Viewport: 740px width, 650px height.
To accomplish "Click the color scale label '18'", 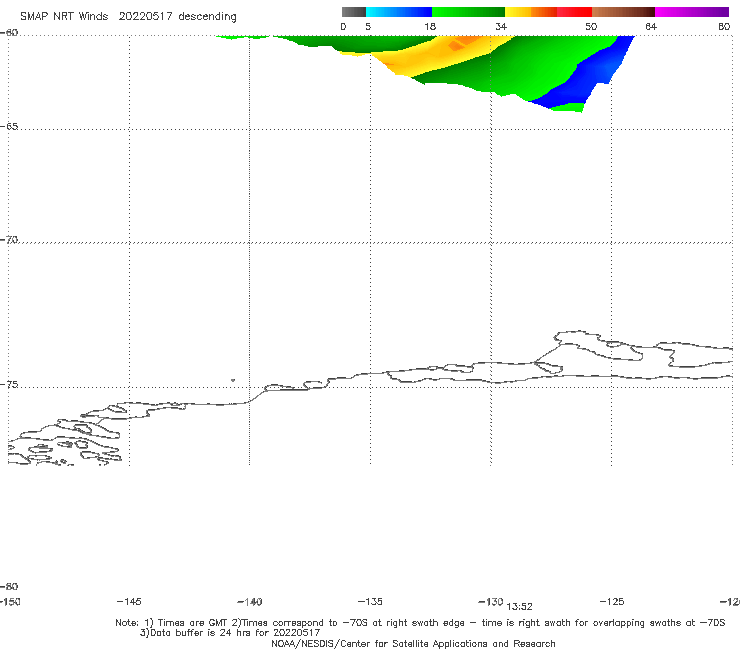I will point(430,26).
